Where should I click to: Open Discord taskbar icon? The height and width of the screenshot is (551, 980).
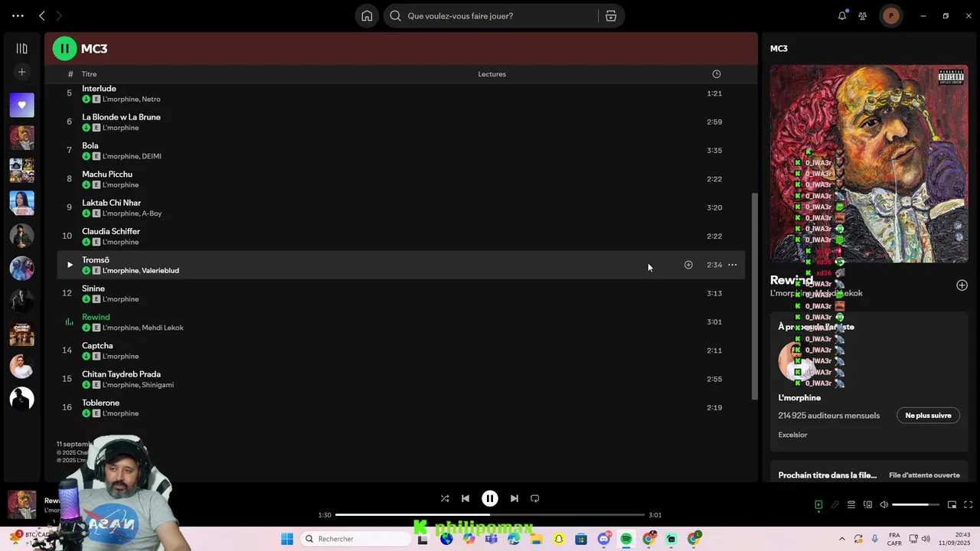[x=604, y=539]
